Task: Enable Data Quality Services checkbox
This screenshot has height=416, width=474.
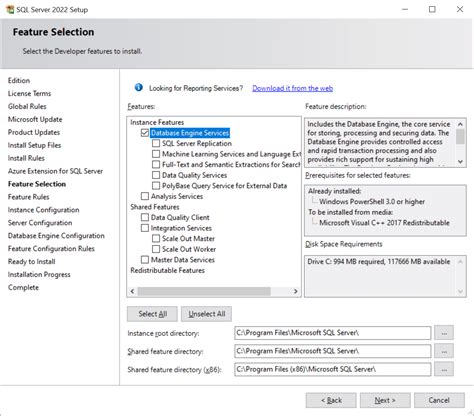Action: [156, 175]
